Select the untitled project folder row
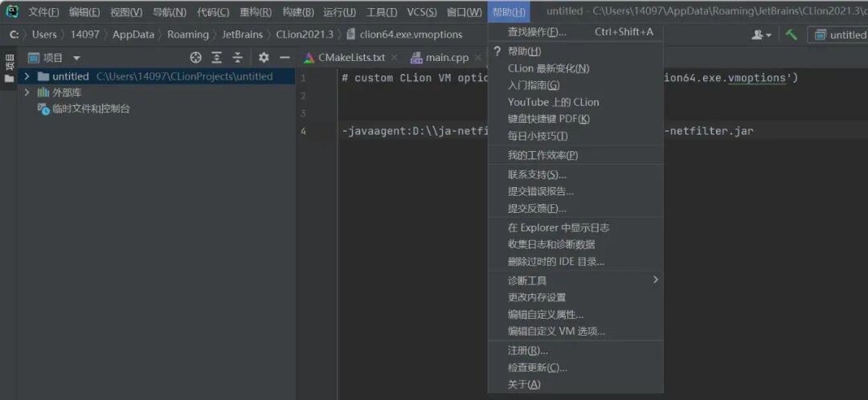 click(x=156, y=76)
